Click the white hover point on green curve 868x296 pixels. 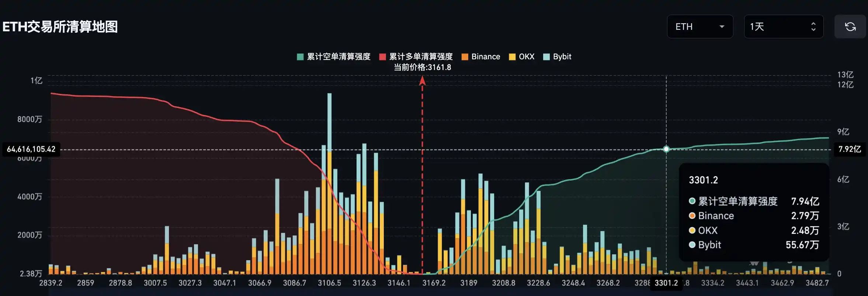click(666, 149)
